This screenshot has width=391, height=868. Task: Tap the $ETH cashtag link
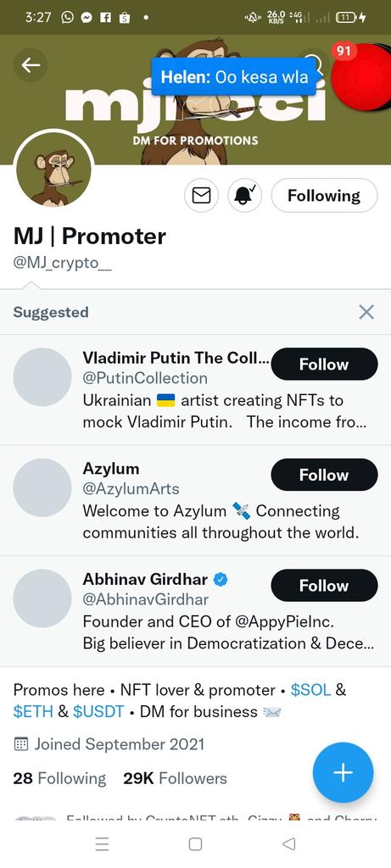[33, 711]
